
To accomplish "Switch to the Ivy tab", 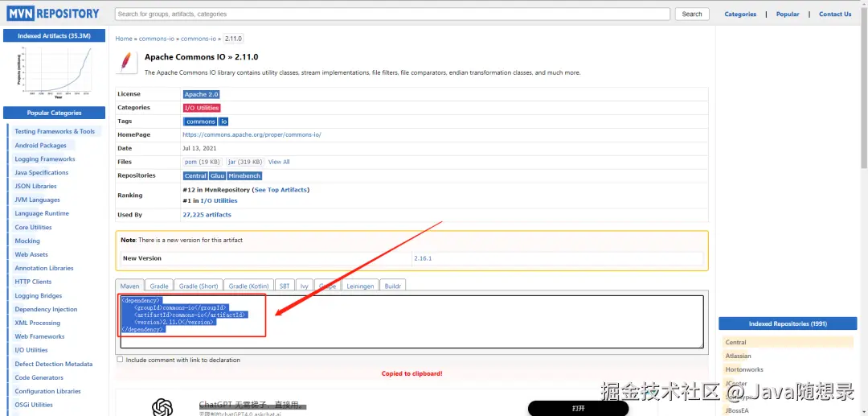I will click(304, 286).
